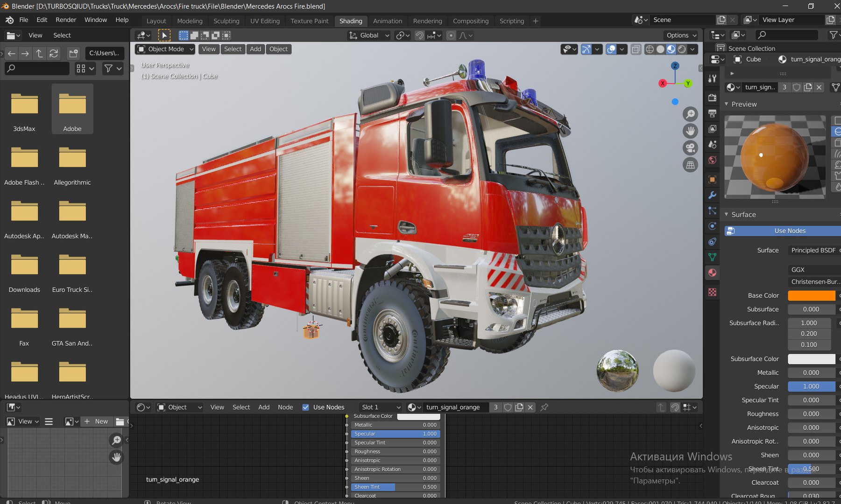Uncheck Use Nodes in node editor header
Image resolution: width=841 pixels, height=504 pixels.
coord(305,407)
